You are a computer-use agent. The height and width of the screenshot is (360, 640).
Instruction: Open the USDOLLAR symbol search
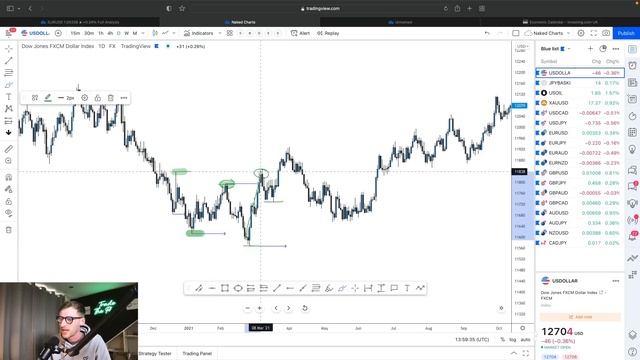(x=36, y=33)
